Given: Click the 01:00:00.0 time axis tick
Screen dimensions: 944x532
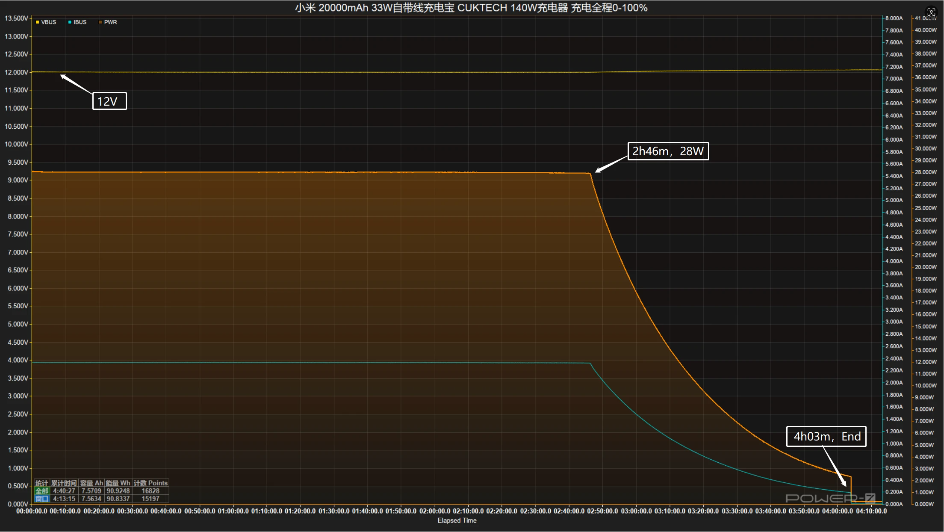Looking at the screenshot, I should [233, 511].
